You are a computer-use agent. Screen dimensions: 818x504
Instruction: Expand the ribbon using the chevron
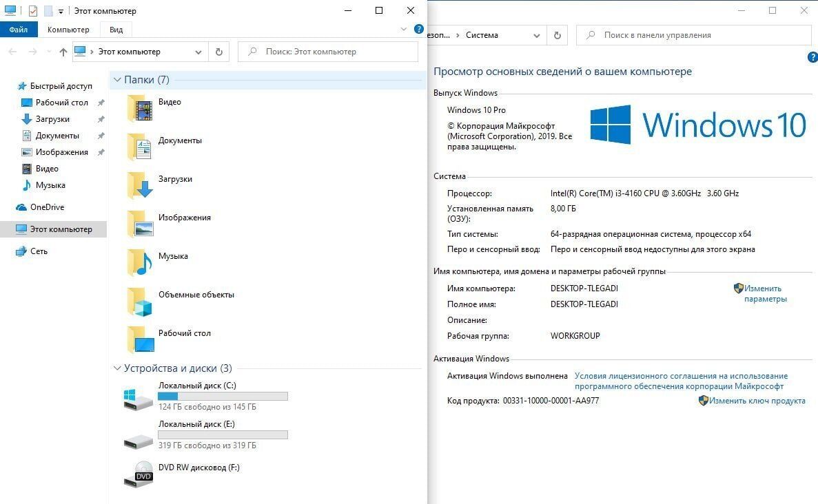click(404, 30)
